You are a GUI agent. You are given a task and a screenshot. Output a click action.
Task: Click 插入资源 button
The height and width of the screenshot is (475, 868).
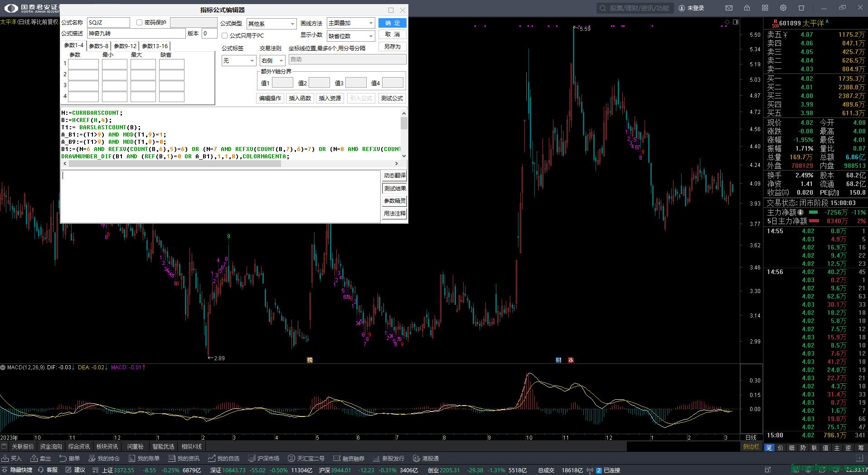330,98
